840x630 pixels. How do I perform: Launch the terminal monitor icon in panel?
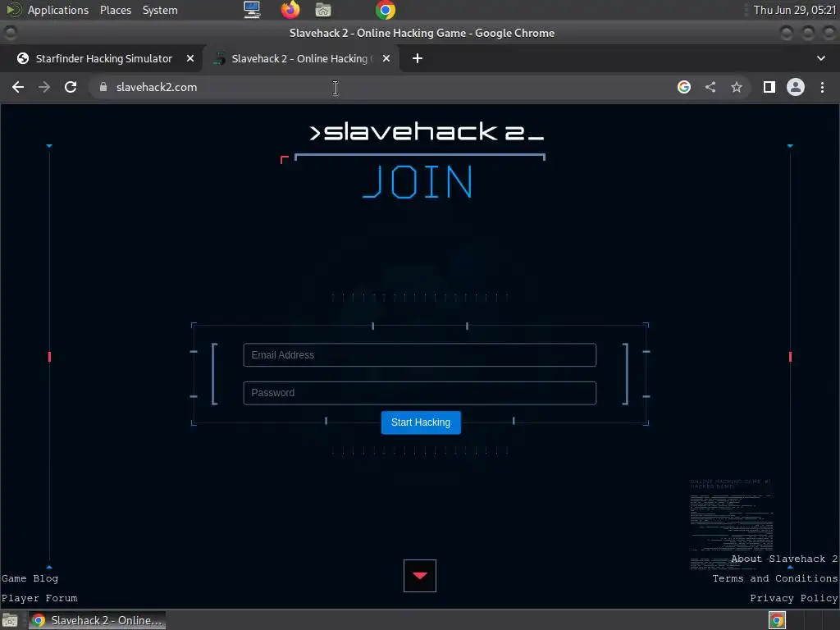(x=252, y=10)
